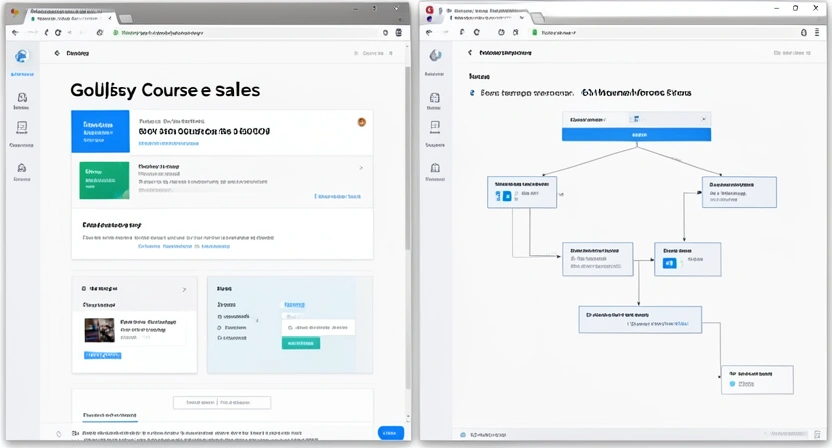Image resolution: width=832 pixels, height=448 pixels.
Task: Click the extension icon in right browser toolbar
Action: pyautogui.click(x=803, y=32)
